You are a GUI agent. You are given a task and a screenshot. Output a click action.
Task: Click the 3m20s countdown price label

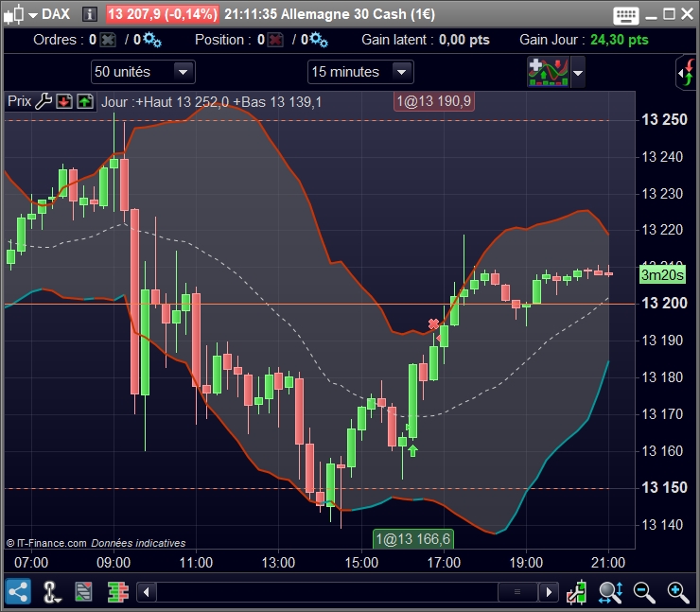tap(662, 275)
